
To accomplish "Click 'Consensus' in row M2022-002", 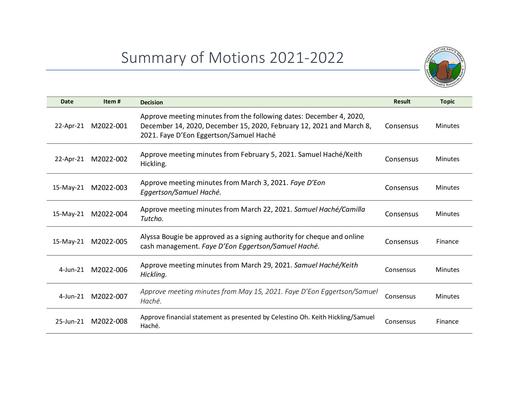I will click(401, 159).
